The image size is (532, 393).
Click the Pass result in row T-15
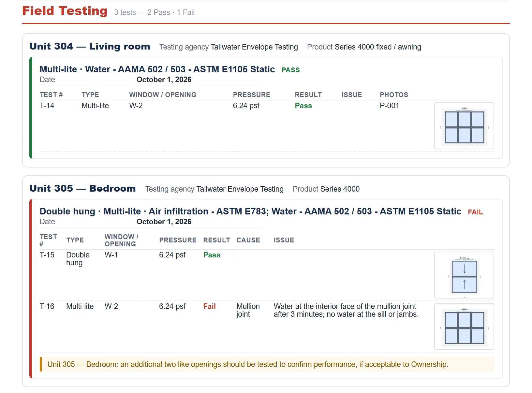tap(212, 255)
